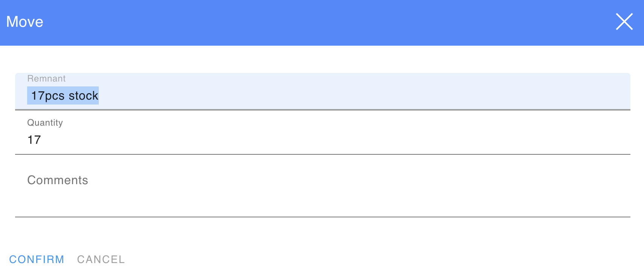The image size is (644, 277).
Task: Click the "Move" dialog title
Action: tap(25, 22)
